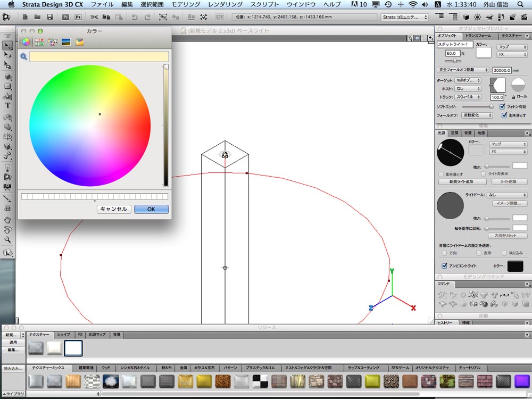Open the フォールオフ 指数変化 dropdown
This screenshot has height=399, width=532.
click(477, 115)
